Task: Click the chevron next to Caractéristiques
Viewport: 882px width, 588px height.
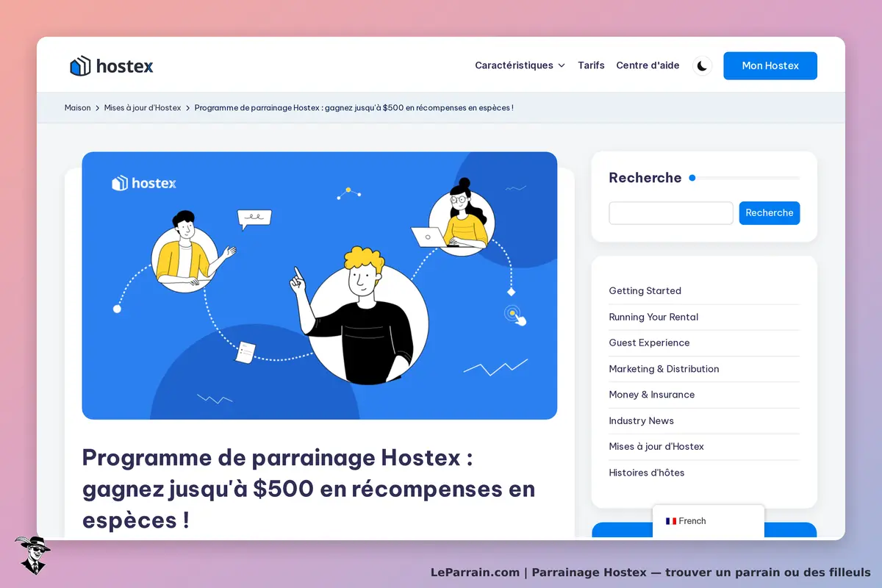Action: point(562,65)
